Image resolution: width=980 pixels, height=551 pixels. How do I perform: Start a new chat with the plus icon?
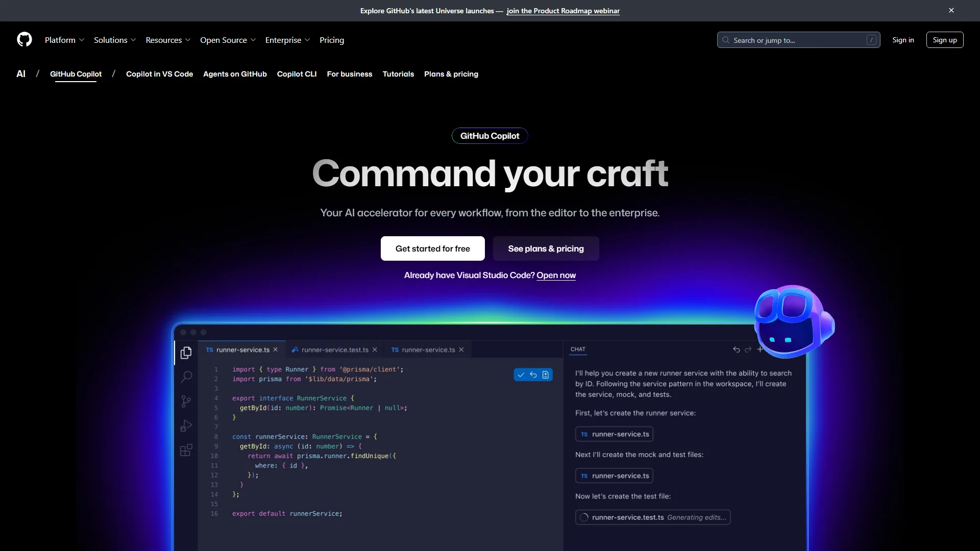[x=761, y=349]
